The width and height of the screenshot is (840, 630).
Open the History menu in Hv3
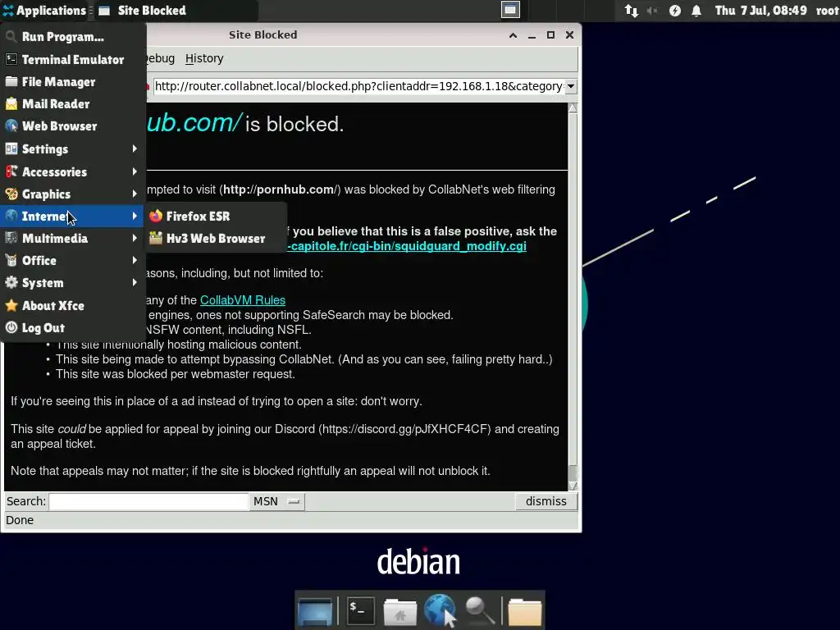[x=204, y=58]
